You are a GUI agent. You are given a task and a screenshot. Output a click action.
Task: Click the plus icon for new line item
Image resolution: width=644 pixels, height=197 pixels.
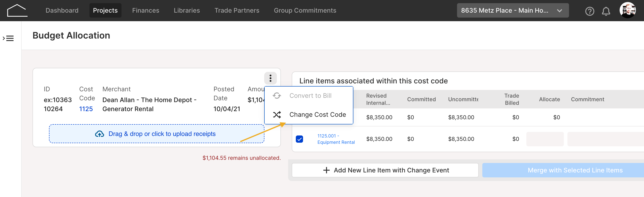[326, 170]
